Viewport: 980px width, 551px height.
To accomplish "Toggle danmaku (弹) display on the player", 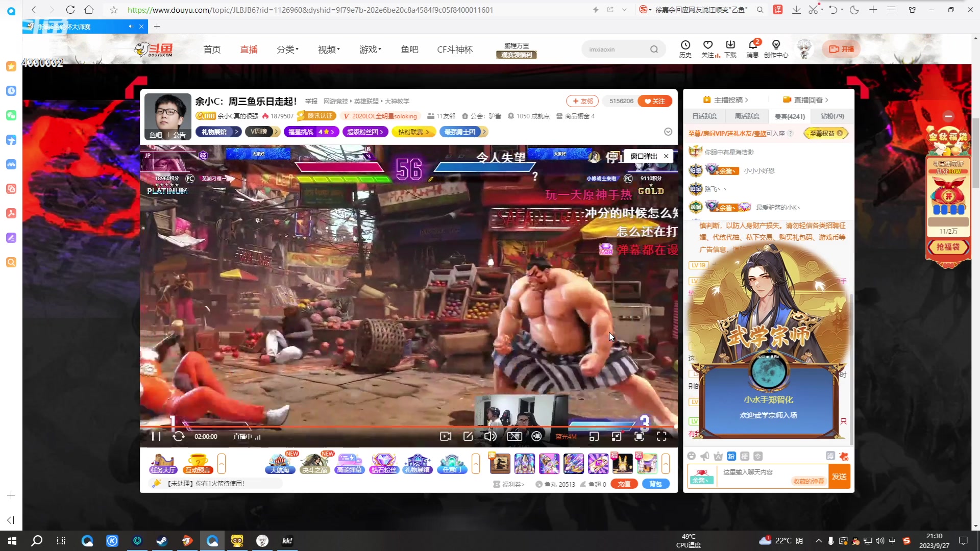I will [x=536, y=436].
